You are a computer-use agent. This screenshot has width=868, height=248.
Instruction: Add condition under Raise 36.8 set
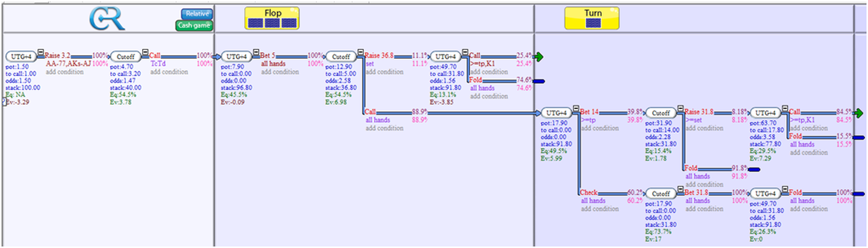(x=385, y=72)
